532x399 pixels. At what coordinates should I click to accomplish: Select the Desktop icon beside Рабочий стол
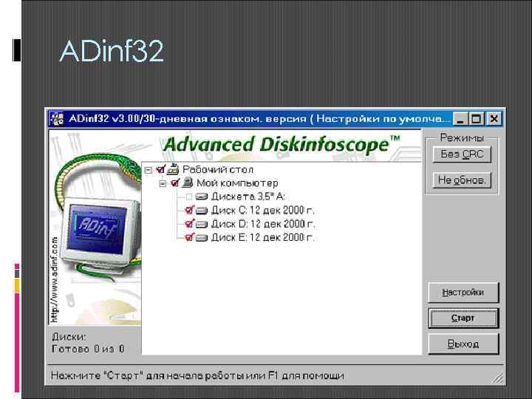pos(173,169)
